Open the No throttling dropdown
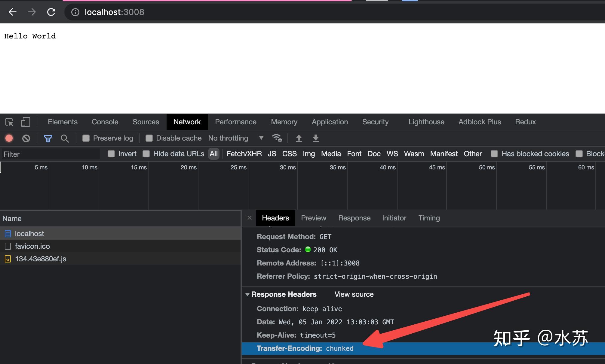605x364 pixels. pos(235,138)
